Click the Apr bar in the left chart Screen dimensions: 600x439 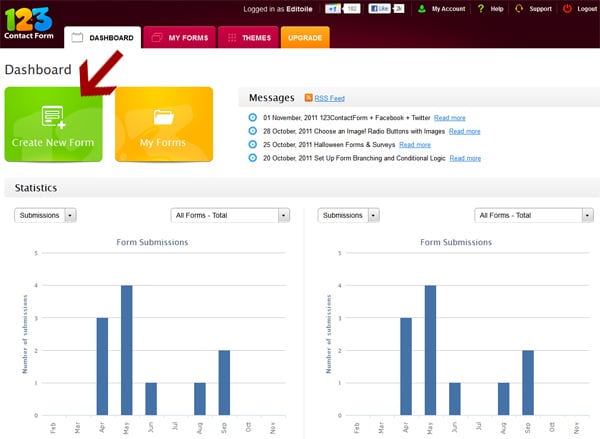(x=102, y=366)
